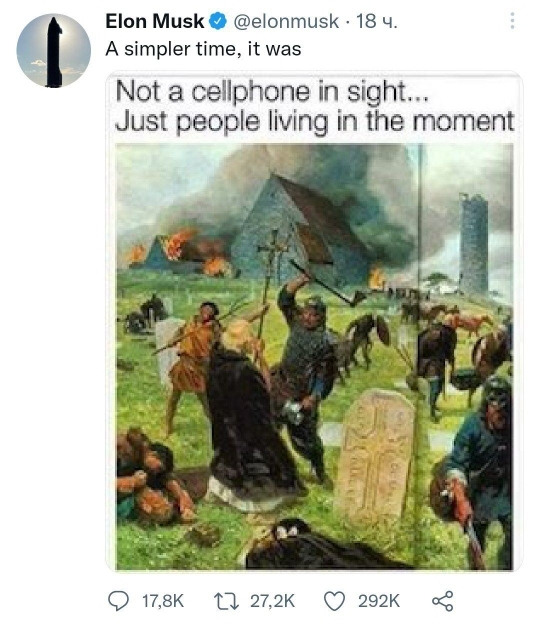
Task: Click the 'Not a cellphone in sight...' caption
Action: click(x=272, y=91)
